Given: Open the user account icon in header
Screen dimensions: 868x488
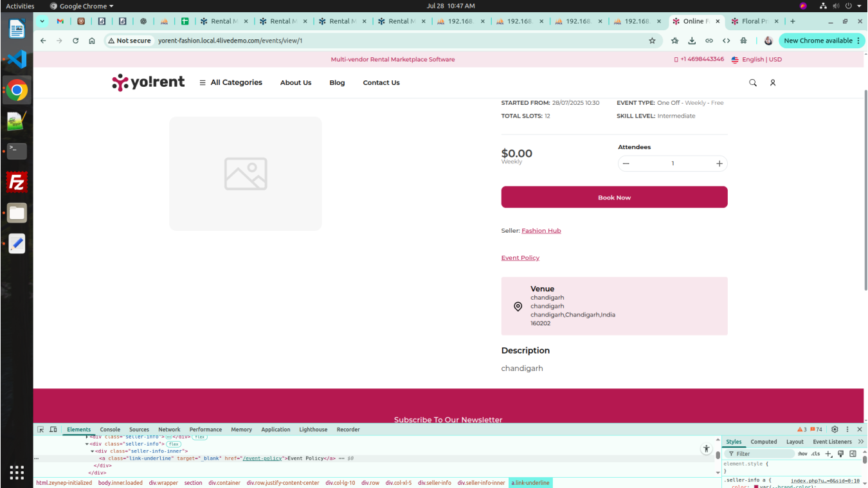Looking at the screenshot, I should tap(773, 83).
